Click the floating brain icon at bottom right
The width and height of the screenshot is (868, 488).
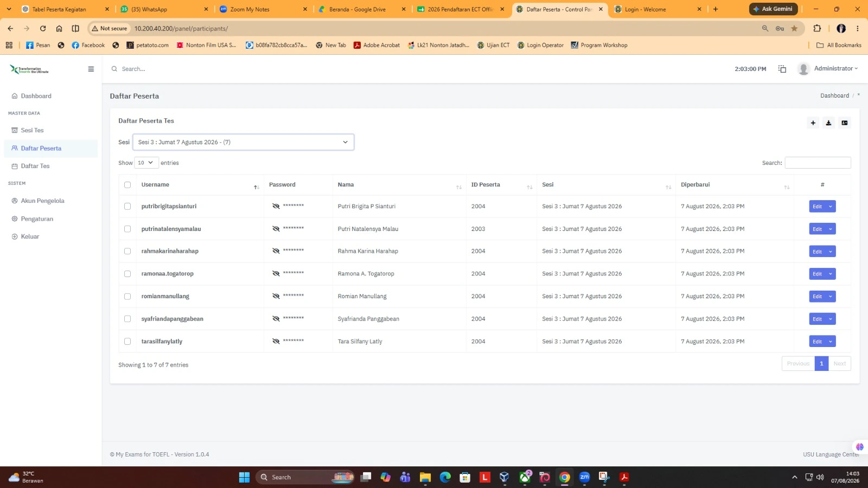(x=859, y=447)
